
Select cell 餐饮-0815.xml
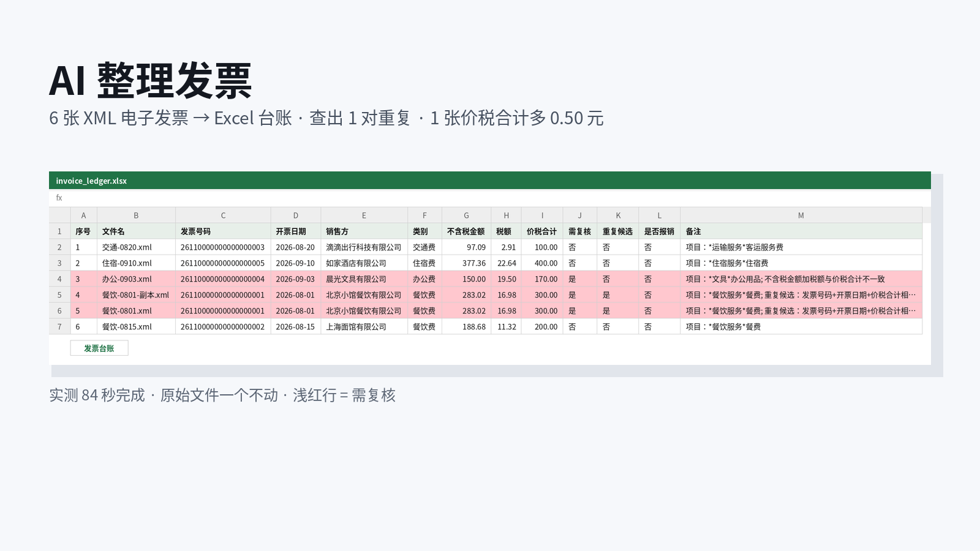(137, 327)
